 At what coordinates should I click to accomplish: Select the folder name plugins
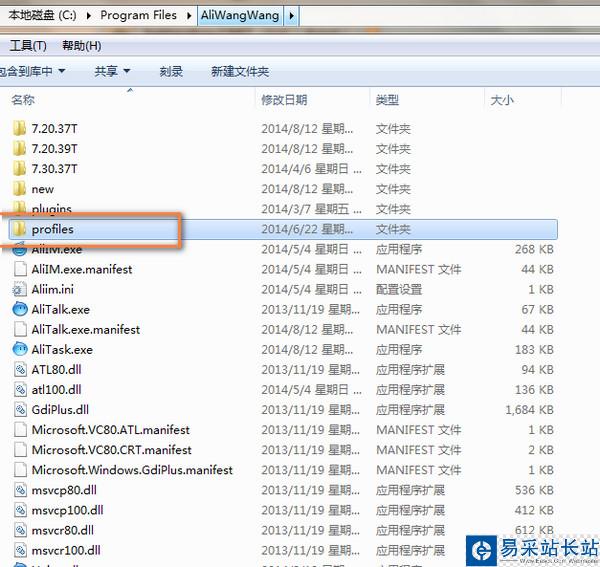52,209
